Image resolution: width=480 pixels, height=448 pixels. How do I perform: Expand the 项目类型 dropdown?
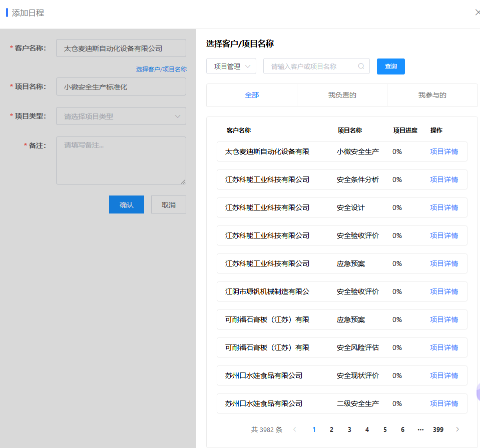(121, 116)
